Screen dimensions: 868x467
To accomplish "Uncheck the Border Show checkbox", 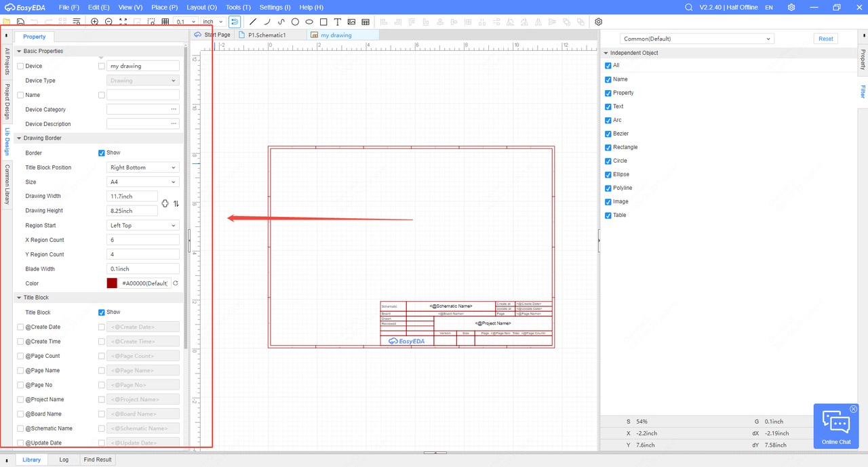I will coord(102,153).
